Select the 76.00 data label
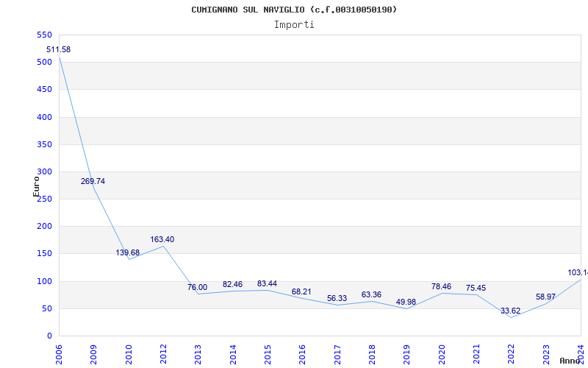 pos(197,287)
